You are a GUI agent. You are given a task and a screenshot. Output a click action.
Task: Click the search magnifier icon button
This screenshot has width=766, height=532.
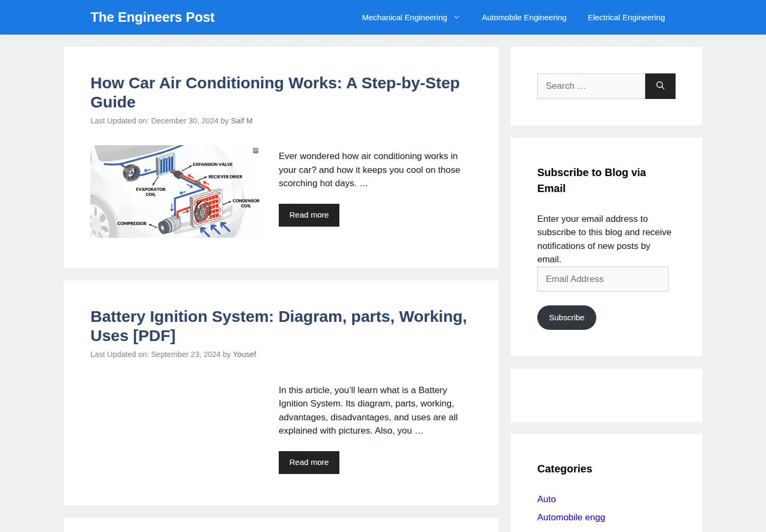(660, 86)
